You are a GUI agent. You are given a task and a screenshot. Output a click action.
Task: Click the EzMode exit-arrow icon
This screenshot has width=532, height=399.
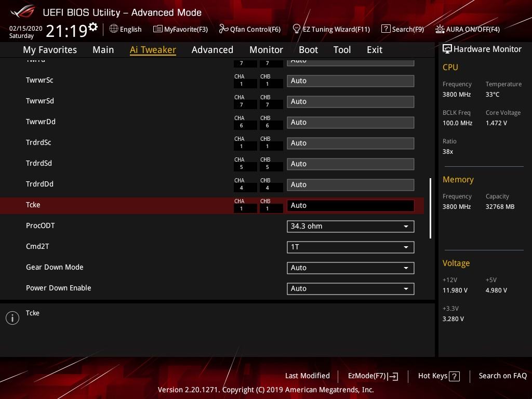pyautogui.click(x=393, y=376)
